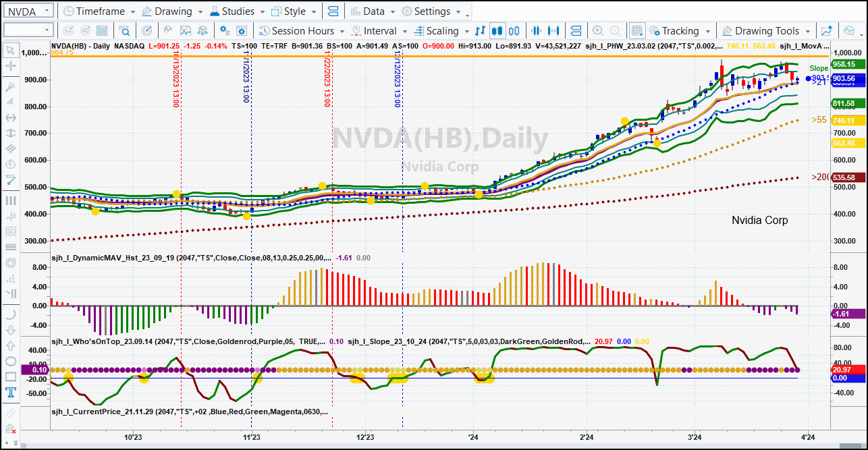This screenshot has height=450, width=868.
Task: Choose the circle shape drawing tool
Action: click(11, 361)
